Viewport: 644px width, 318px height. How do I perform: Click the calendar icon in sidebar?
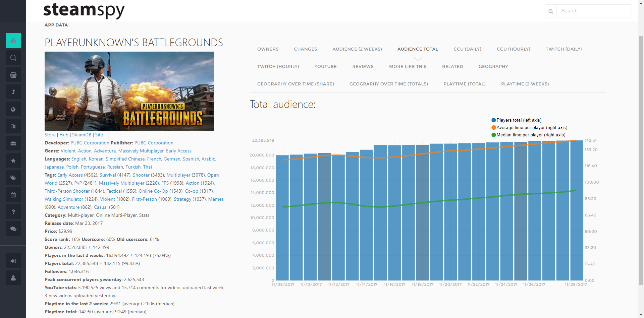coord(13,194)
